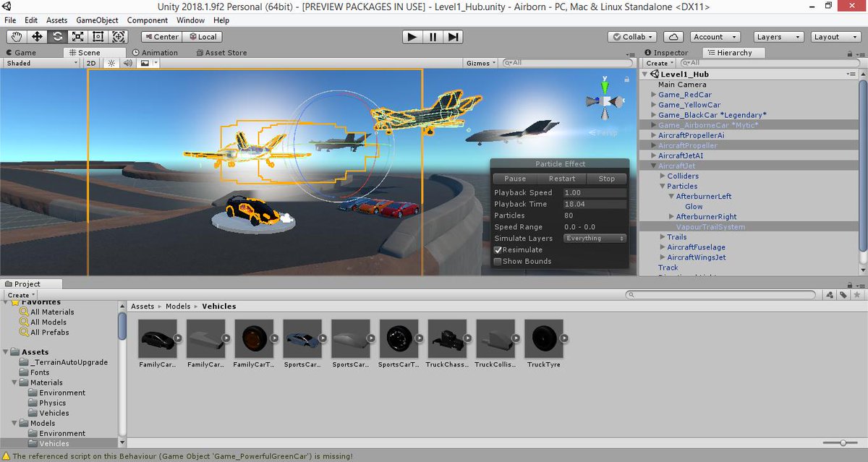Image resolution: width=868 pixels, height=462 pixels.
Task: Open the Cloud services icon
Action: coord(673,37)
